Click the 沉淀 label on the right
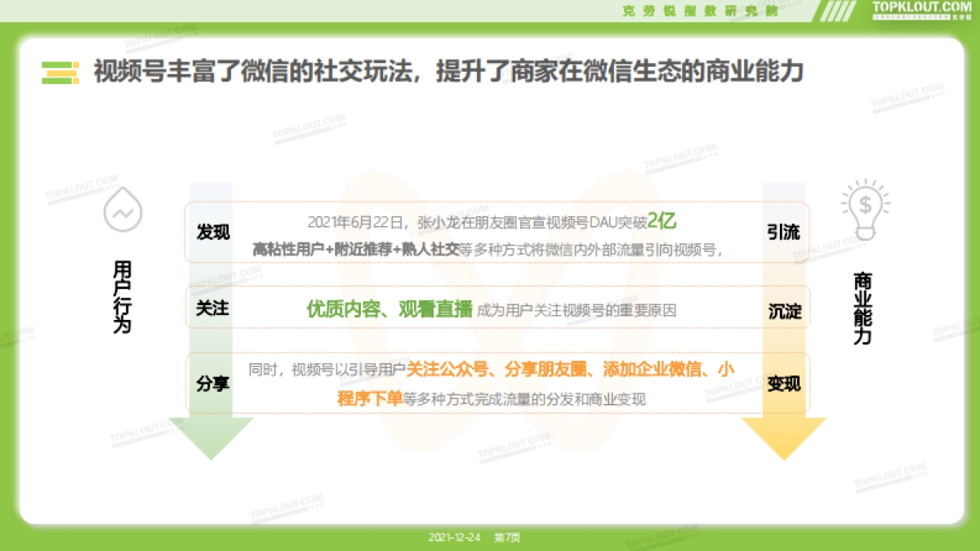Screen dimensions: 980x551 tap(786, 311)
